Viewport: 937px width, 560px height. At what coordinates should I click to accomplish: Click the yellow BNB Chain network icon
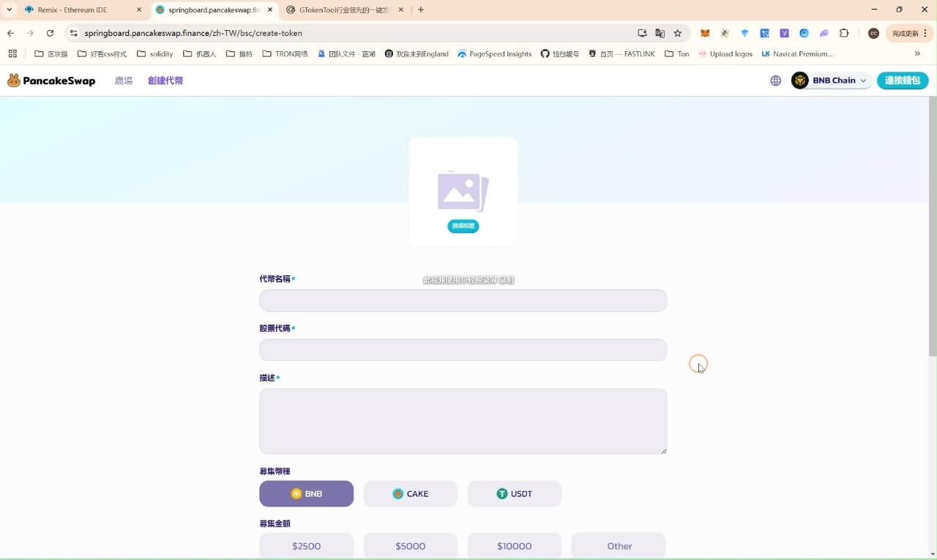pyautogui.click(x=799, y=80)
